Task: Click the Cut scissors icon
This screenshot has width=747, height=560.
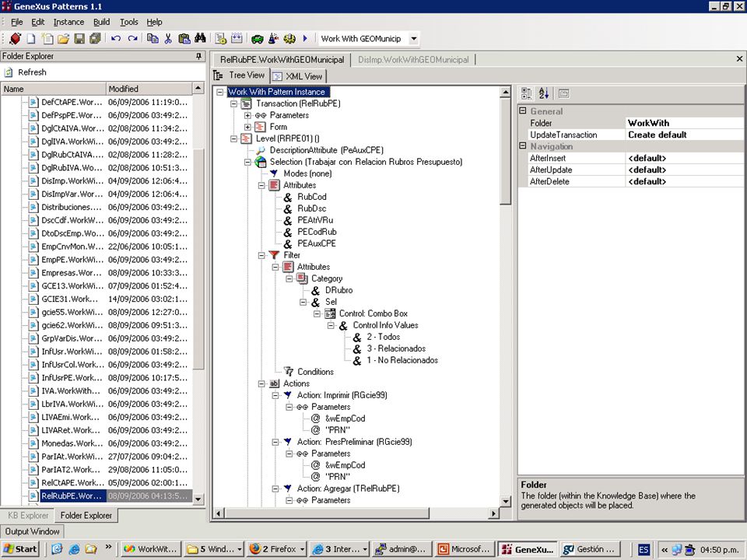Action: tap(168, 39)
